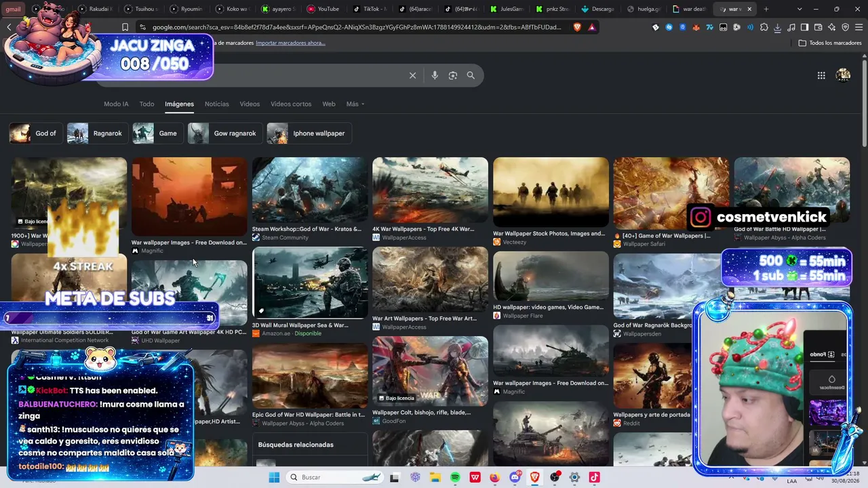Show the browser downloads panel
This screenshot has width=868, height=488.
[778, 27]
